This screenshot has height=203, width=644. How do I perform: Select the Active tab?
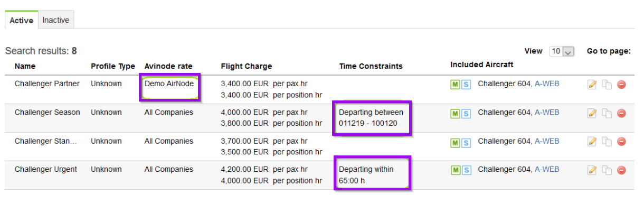22,20
